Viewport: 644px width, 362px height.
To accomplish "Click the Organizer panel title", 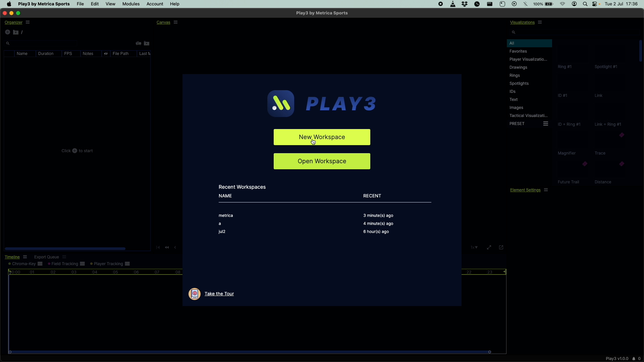I will [x=13, y=22].
